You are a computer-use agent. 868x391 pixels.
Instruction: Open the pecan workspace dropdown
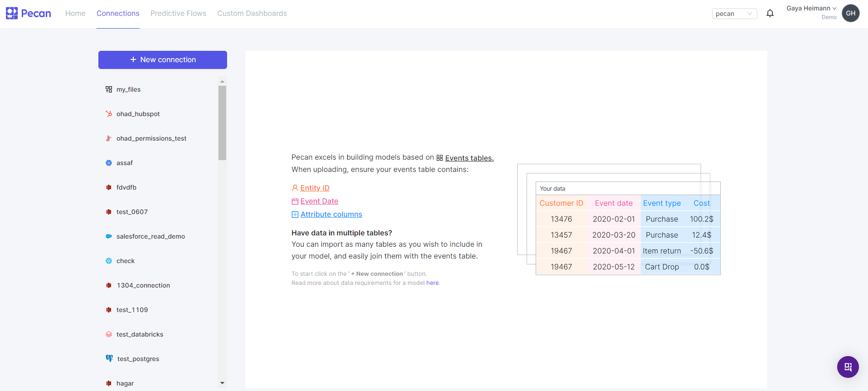pos(734,14)
